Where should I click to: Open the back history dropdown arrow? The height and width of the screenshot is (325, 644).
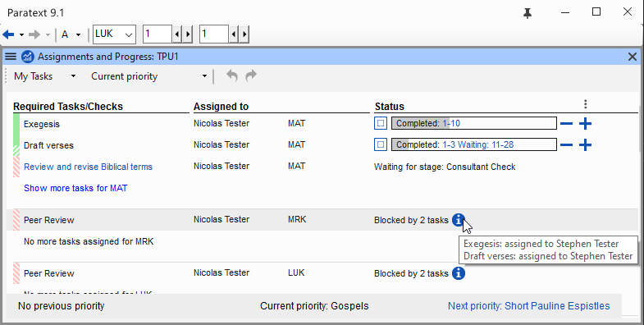point(22,35)
